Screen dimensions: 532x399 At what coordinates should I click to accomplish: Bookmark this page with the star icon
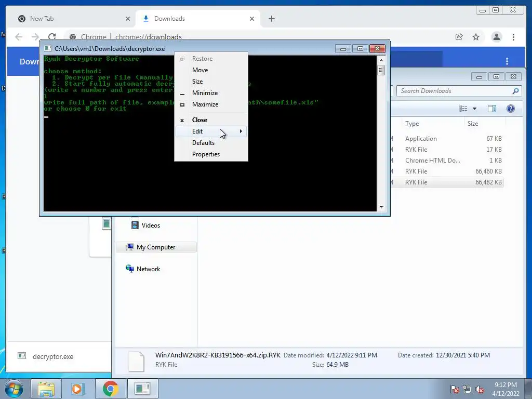pos(476,37)
